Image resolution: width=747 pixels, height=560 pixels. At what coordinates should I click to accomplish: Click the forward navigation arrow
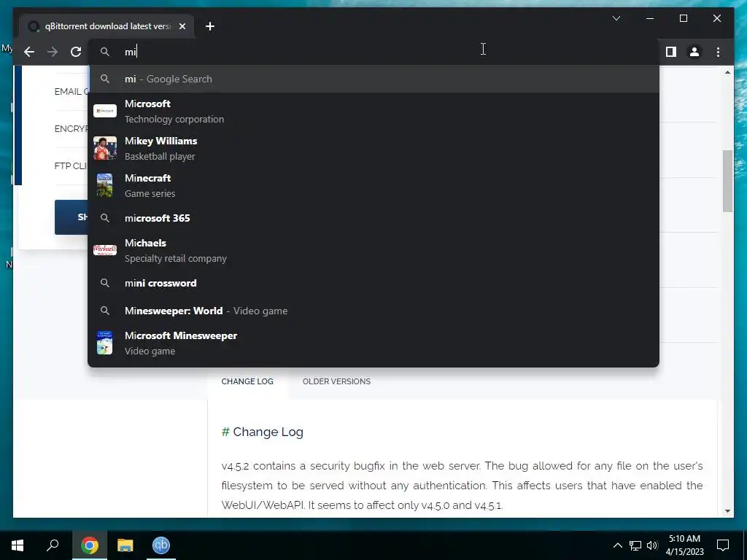click(x=53, y=52)
